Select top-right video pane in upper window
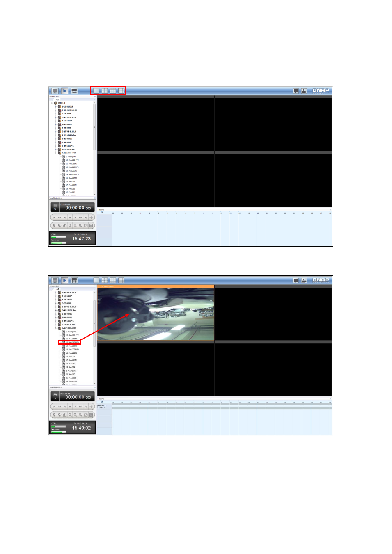The height and width of the screenshot is (554, 392). [273, 124]
